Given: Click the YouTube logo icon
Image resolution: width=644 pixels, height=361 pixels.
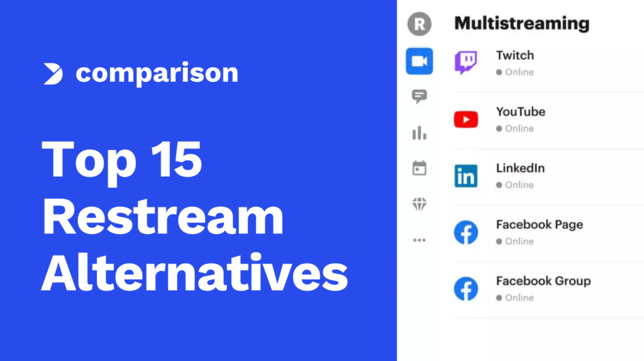Looking at the screenshot, I should [466, 119].
